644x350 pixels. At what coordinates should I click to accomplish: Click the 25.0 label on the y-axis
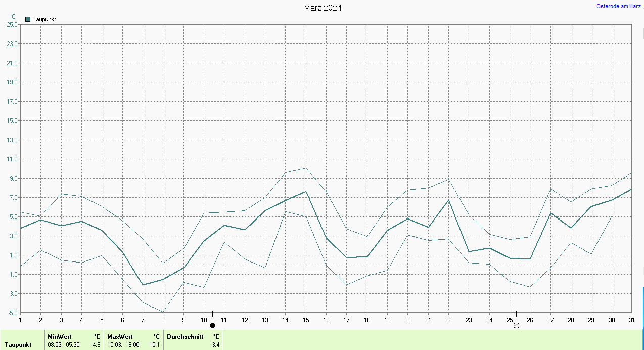12,24
